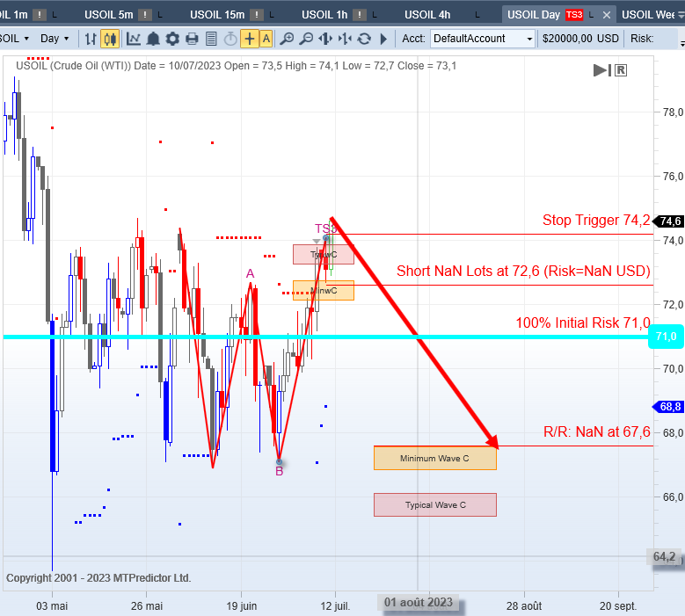Click alert icon on USOIL 1h tab
Image resolution: width=685 pixels, height=616 pixels.
(x=360, y=15)
